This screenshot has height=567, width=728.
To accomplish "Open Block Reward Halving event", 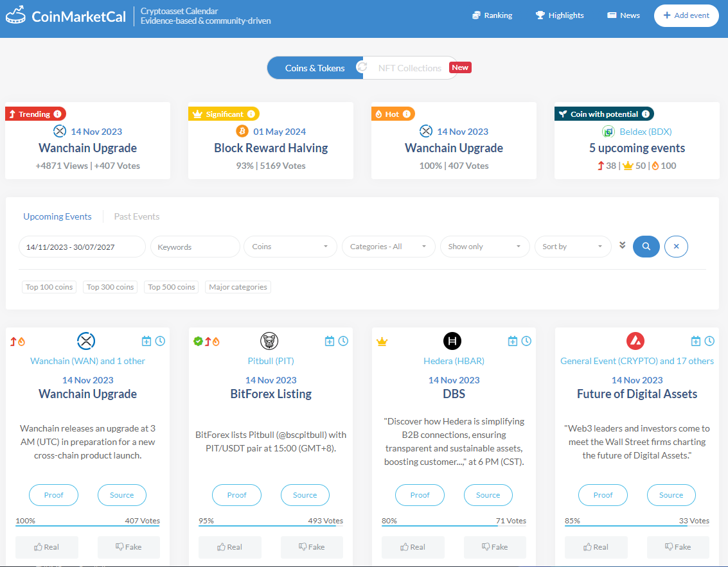I will (x=271, y=148).
